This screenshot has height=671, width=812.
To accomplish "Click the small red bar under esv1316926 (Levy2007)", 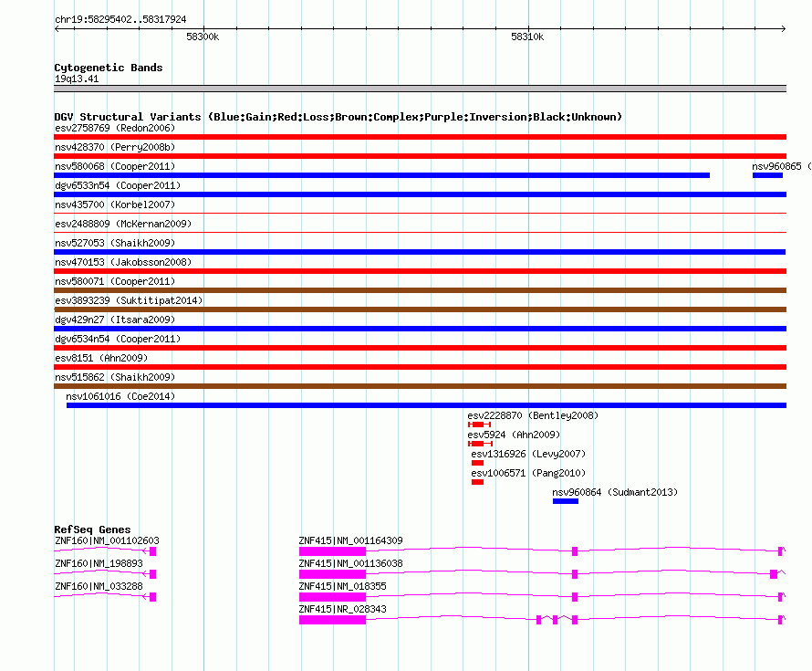I will tap(477, 463).
